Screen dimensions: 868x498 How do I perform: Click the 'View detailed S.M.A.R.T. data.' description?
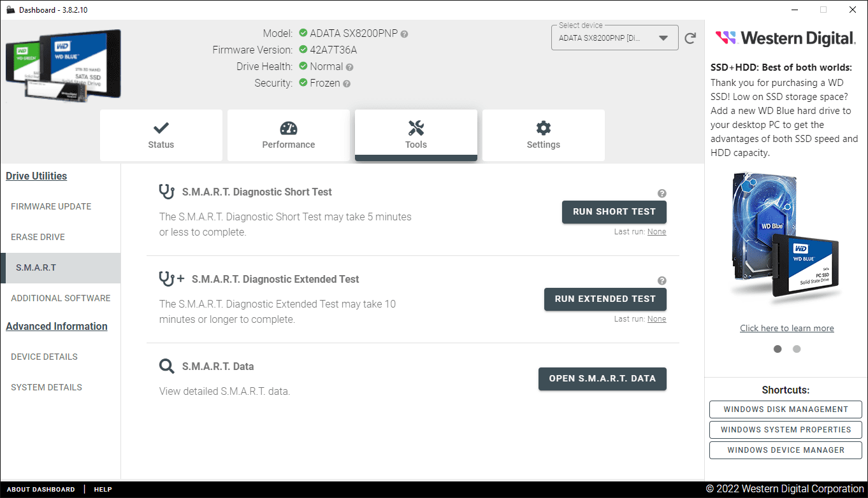click(224, 392)
